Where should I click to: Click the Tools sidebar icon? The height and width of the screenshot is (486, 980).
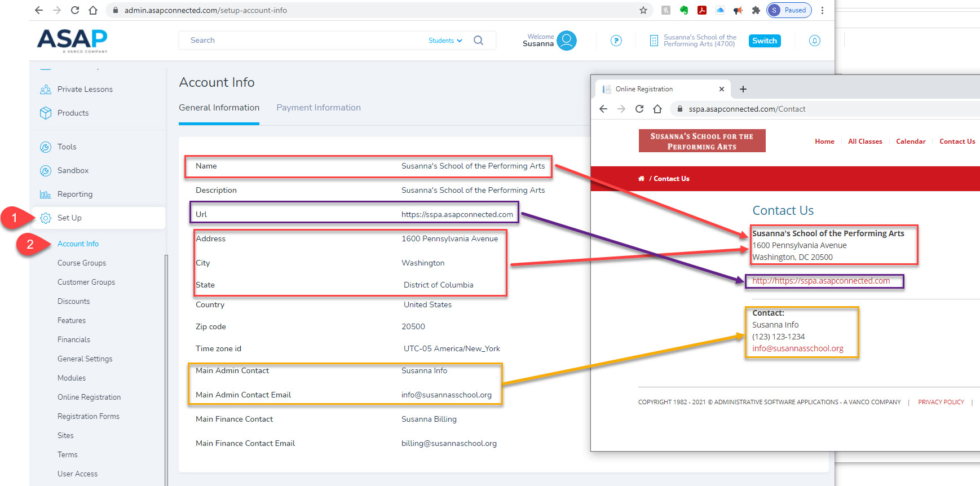(46, 147)
